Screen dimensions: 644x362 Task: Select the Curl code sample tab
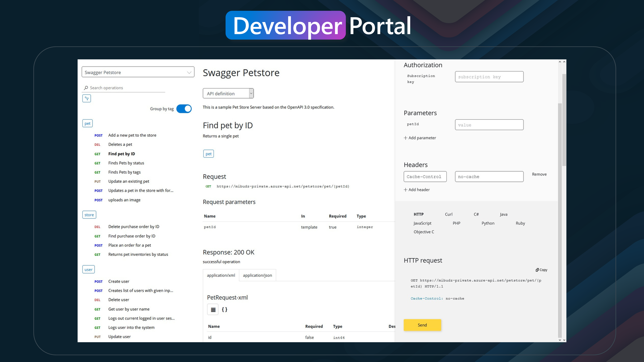click(x=449, y=214)
